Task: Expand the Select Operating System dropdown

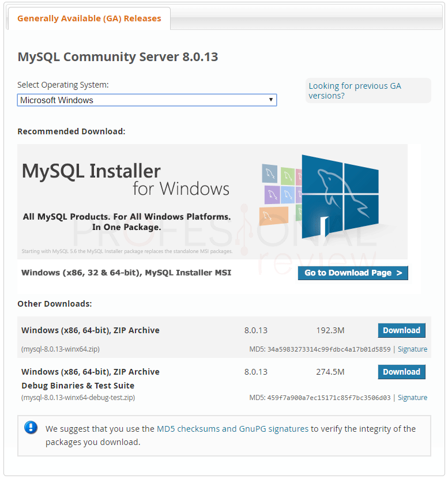Action: pos(146,100)
